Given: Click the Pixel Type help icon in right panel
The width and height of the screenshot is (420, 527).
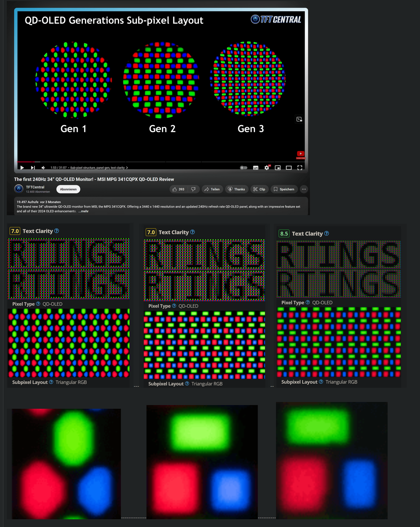Looking at the screenshot, I should tap(308, 302).
